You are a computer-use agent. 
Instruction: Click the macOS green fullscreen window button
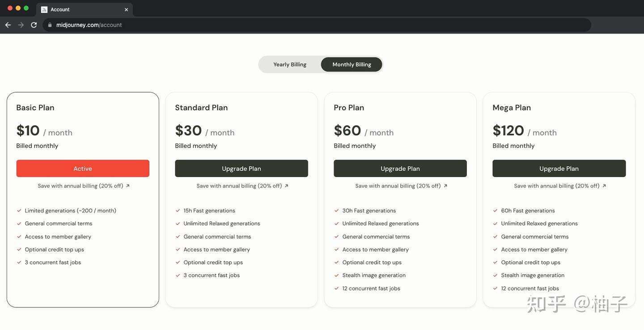[x=26, y=8]
